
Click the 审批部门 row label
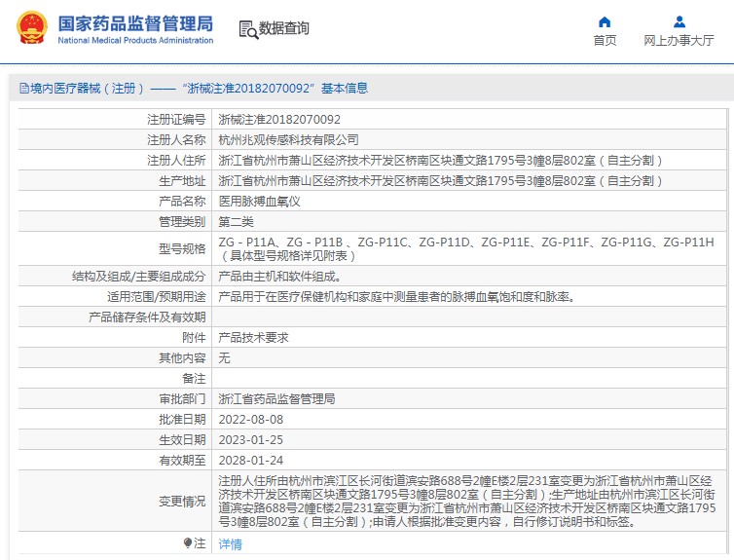click(182, 399)
